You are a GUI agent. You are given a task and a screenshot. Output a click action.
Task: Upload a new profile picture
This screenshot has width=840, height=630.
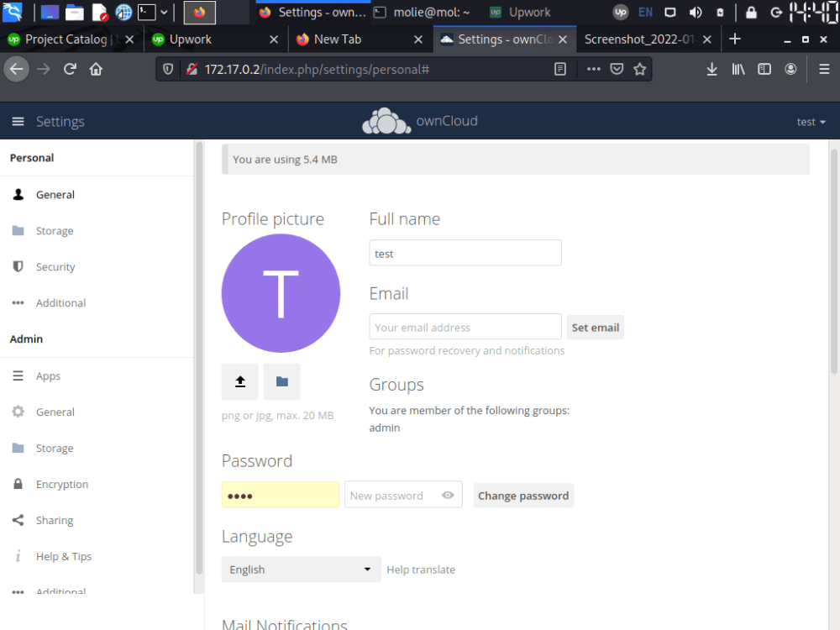(240, 381)
